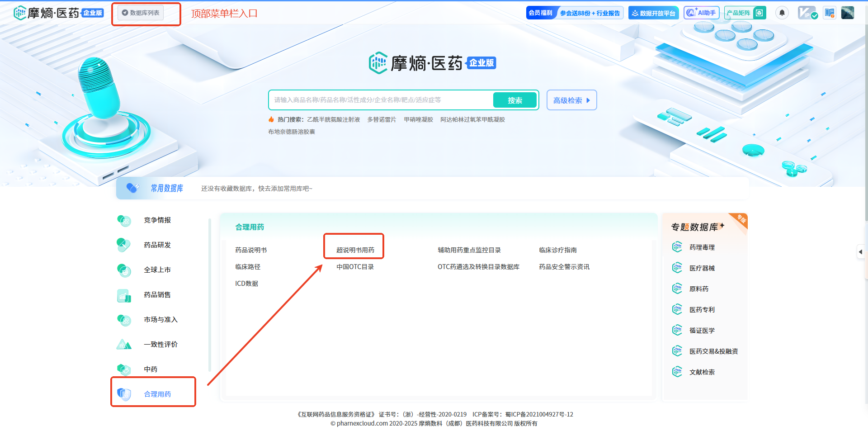Select 药品研发 category icon
Screen dimensions: 868x431
pyautogui.click(x=124, y=245)
